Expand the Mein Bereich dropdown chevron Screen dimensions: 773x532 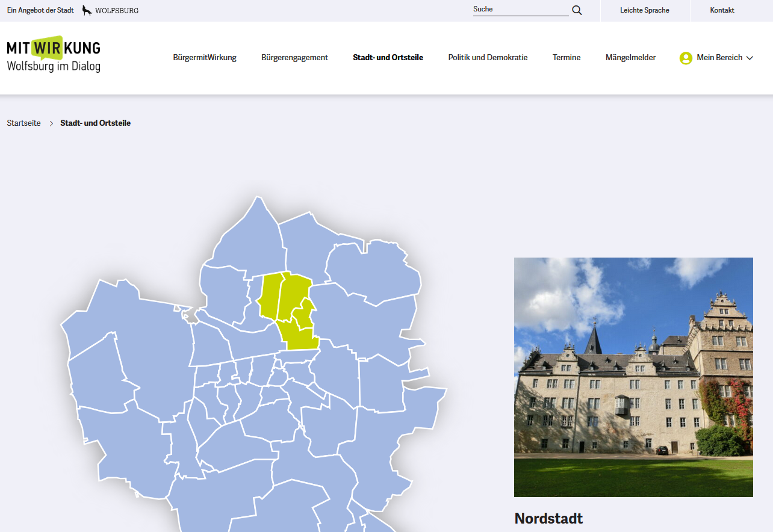[x=750, y=58]
